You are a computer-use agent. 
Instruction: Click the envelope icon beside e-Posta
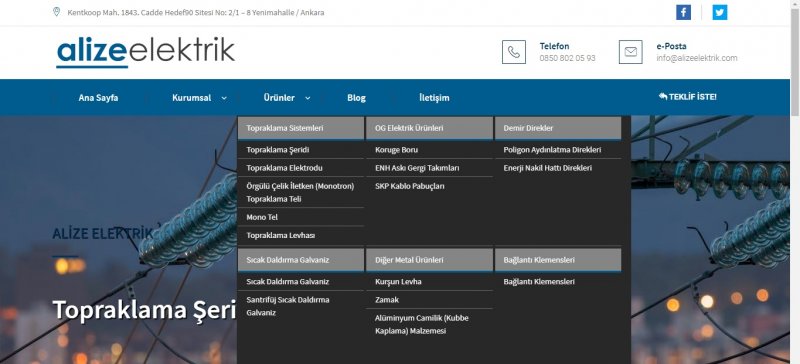tap(631, 52)
